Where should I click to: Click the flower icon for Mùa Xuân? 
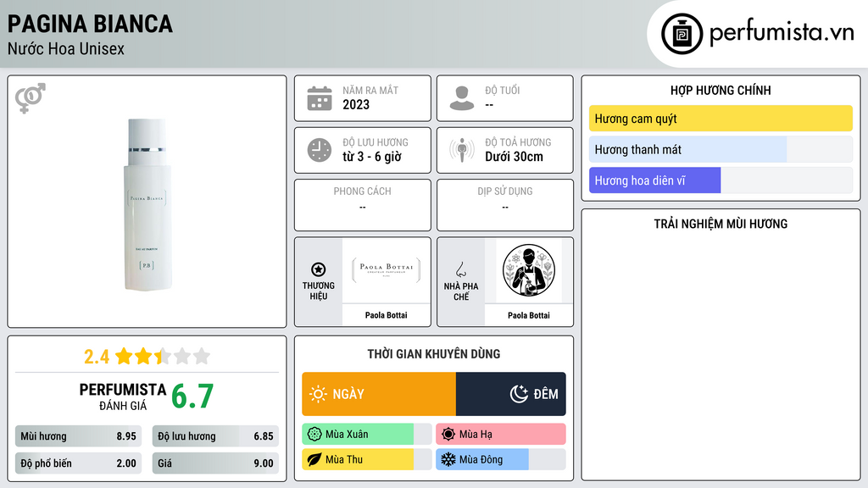[x=314, y=435]
